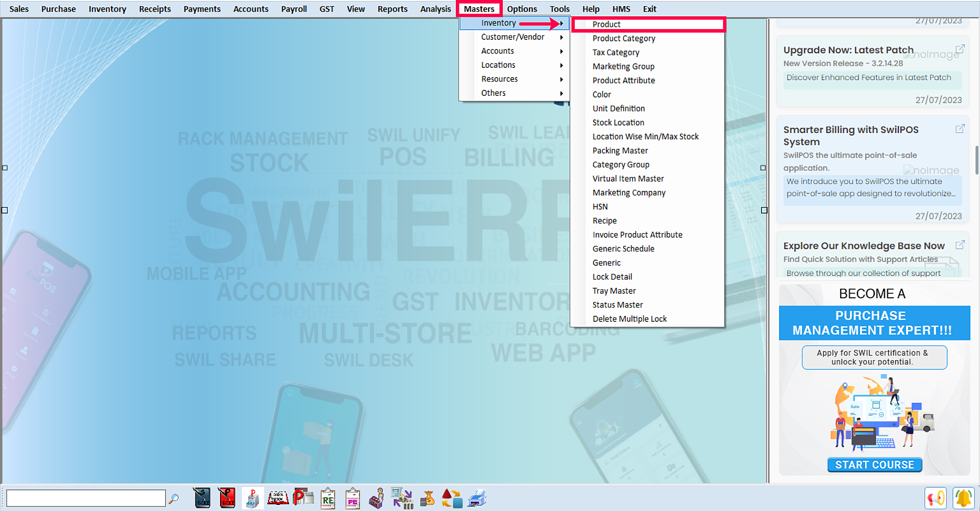Click the printer icon in toolbar
This screenshot has width=980, height=511.
477,498
